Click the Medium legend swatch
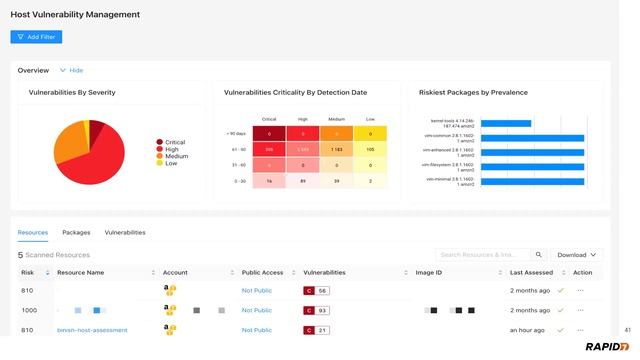The width and height of the screenshot is (640, 360). pyautogui.click(x=160, y=156)
